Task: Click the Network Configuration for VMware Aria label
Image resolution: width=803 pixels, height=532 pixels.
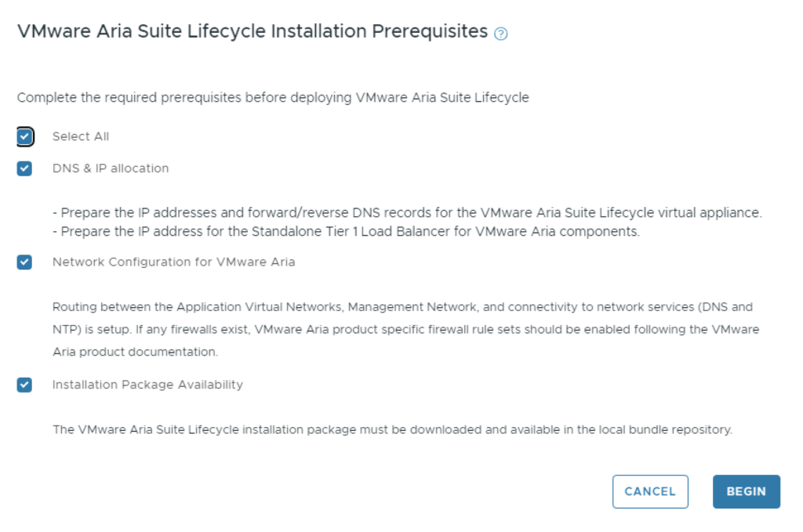Action: pos(173,262)
